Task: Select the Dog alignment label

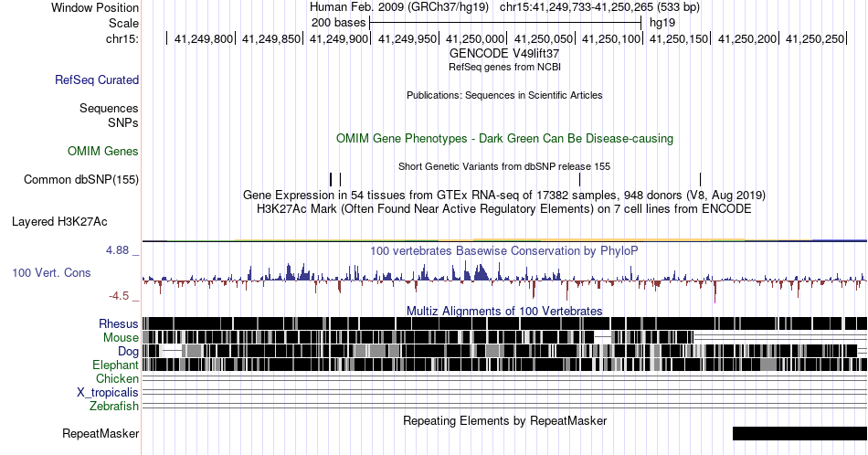Action: tap(129, 352)
